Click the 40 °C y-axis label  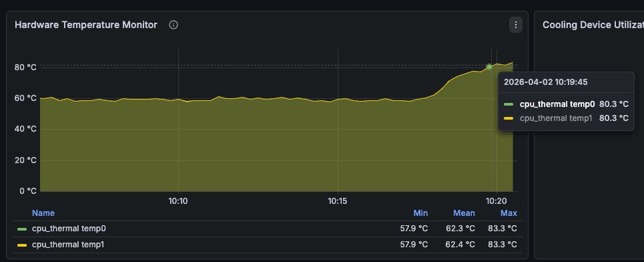26,129
